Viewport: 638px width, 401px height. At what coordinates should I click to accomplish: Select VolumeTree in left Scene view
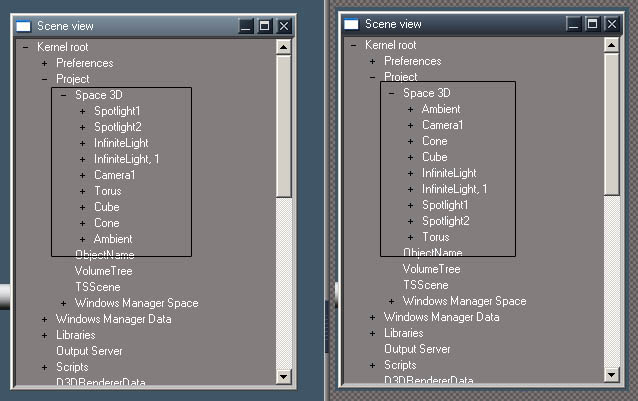coord(104,271)
